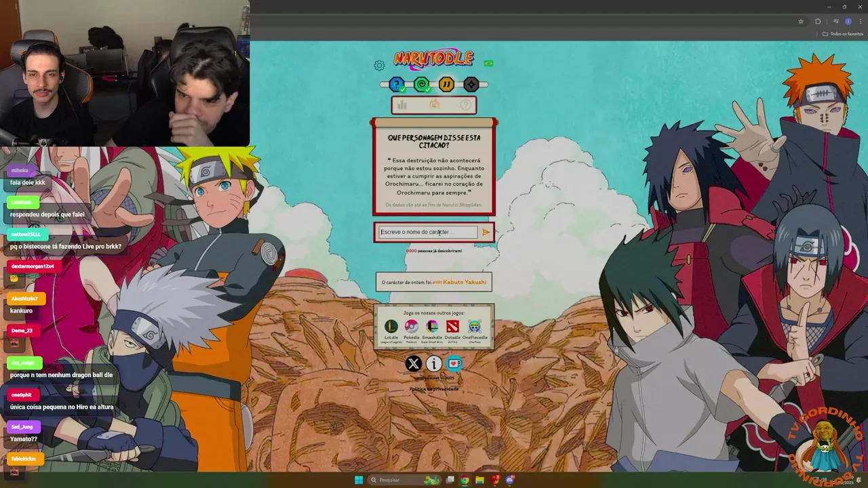Click the character name input field

[428, 232]
